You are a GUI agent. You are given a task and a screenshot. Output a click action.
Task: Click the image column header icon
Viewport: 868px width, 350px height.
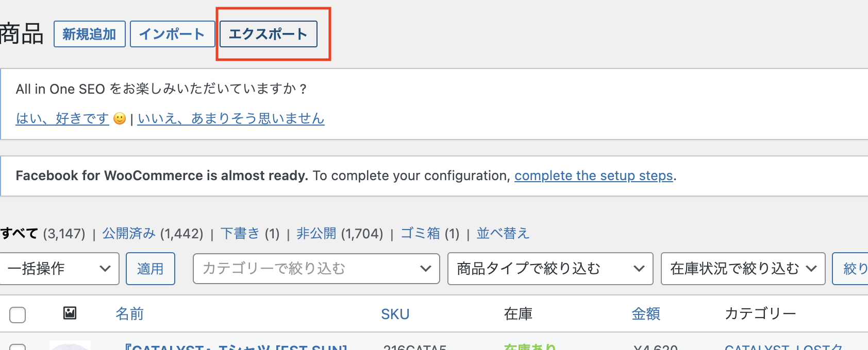point(70,313)
